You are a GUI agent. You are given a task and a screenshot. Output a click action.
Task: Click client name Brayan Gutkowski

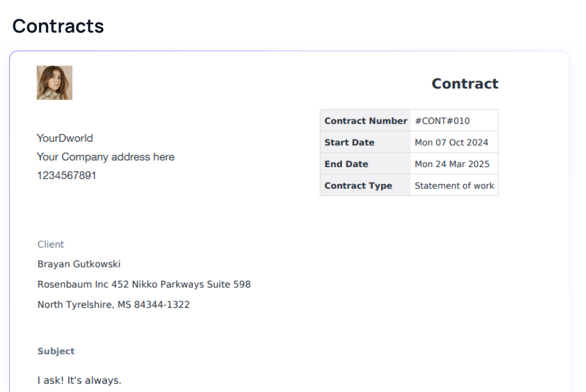[79, 264]
